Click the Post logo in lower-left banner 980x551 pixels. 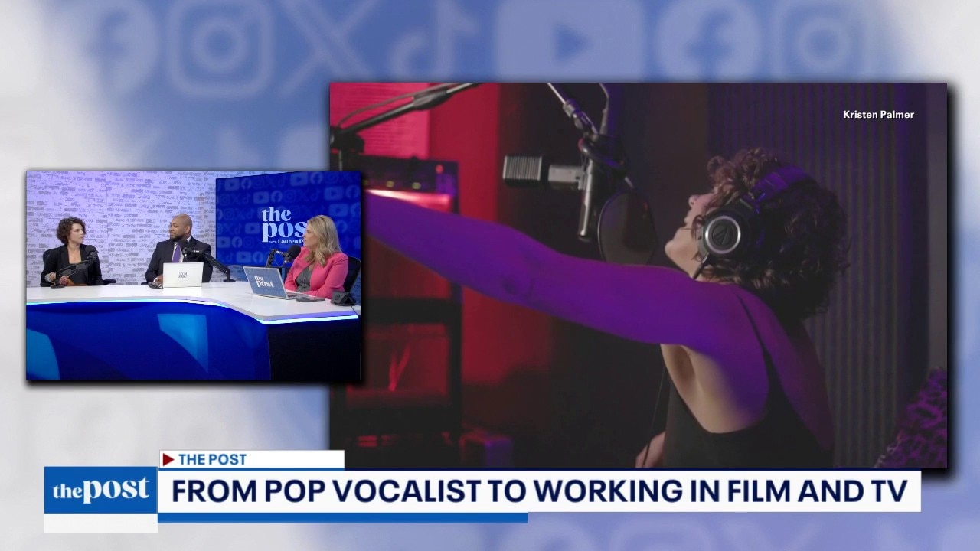click(100, 490)
